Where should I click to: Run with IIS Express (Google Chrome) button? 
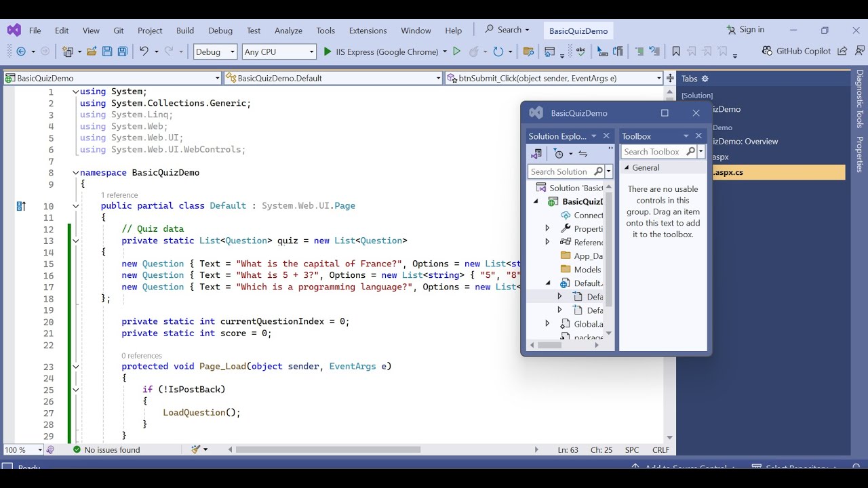[380, 52]
